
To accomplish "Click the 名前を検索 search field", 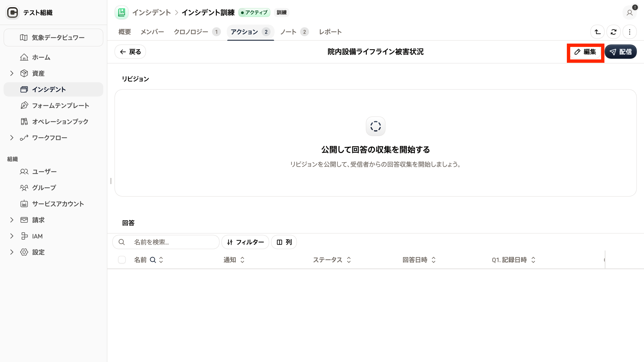I will click(166, 242).
